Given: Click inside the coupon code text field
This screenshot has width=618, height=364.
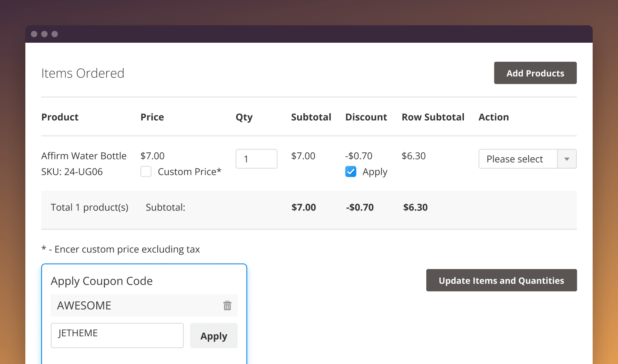Looking at the screenshot, I should (x=117, y=335).
